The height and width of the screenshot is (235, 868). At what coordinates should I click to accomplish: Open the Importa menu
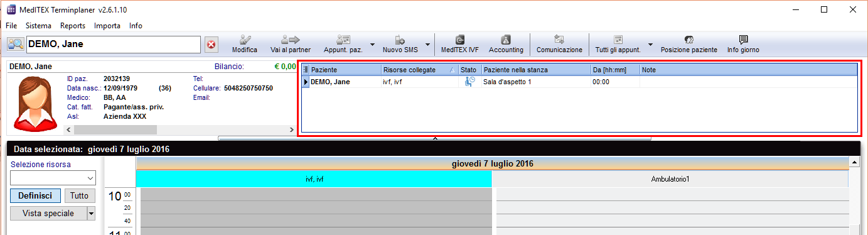[107, 26]
